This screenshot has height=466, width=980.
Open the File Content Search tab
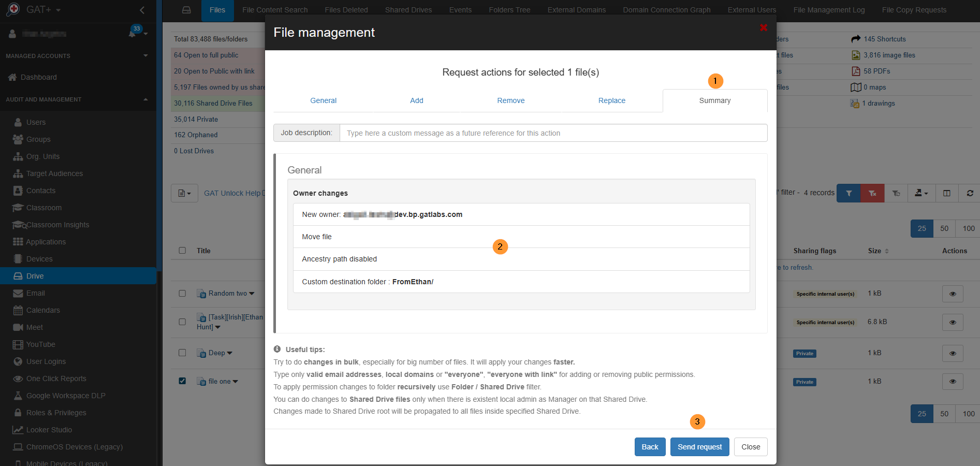[x=274, y=9]
